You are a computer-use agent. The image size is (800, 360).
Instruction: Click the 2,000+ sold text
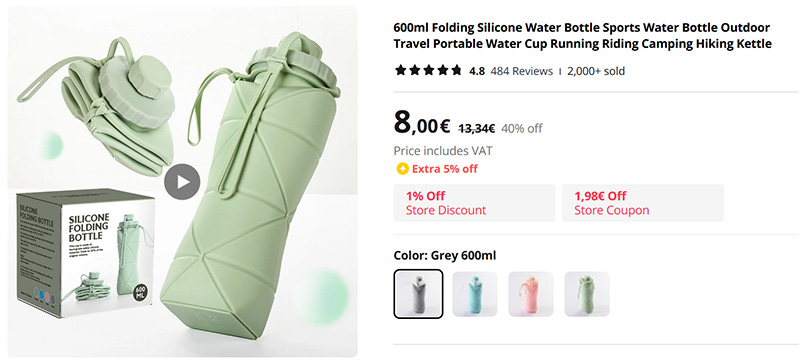(x=596, y=71)
